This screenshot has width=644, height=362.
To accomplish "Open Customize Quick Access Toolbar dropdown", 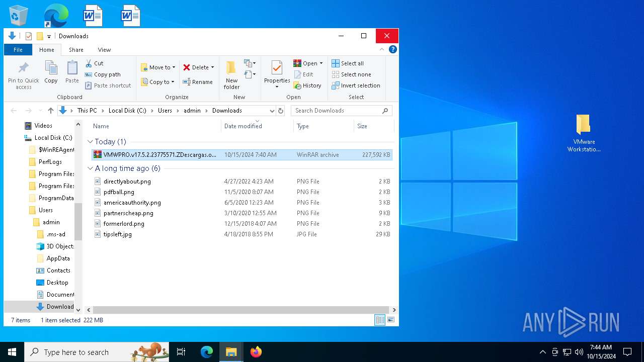I will pos(49,36).
